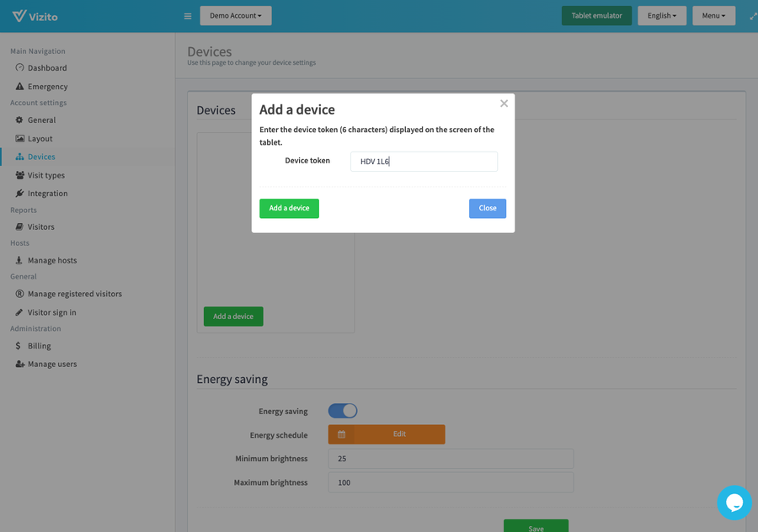Open the Demo Account dropdown
Viewport: 758px width, 532px height.
(x=235, y=15)
